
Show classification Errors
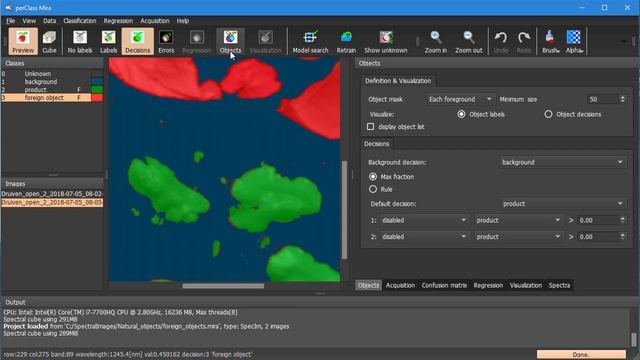pos(166,41)
